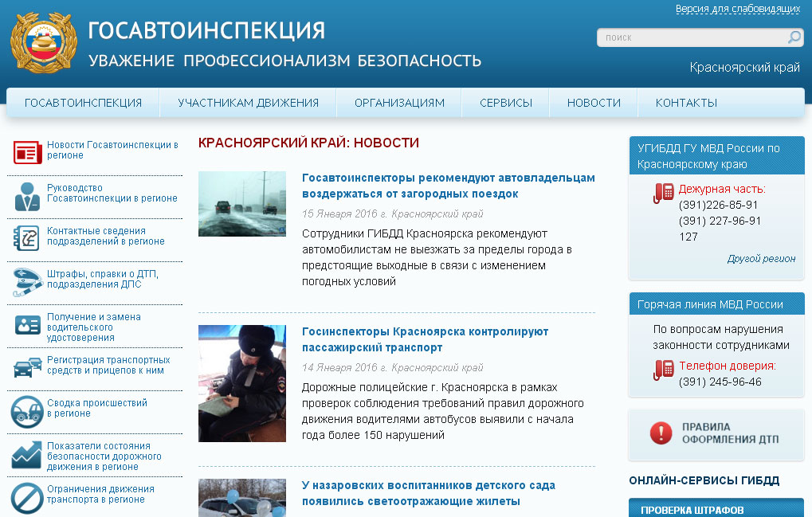This screenshot has height=517, width=812.
Task: Click the Госавтоинспекция emblem logo
Action: coord(44,43)
